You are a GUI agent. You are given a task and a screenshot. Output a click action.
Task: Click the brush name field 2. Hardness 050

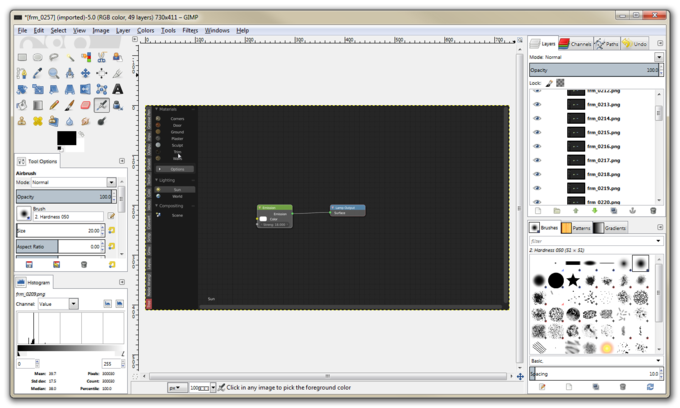68,217
